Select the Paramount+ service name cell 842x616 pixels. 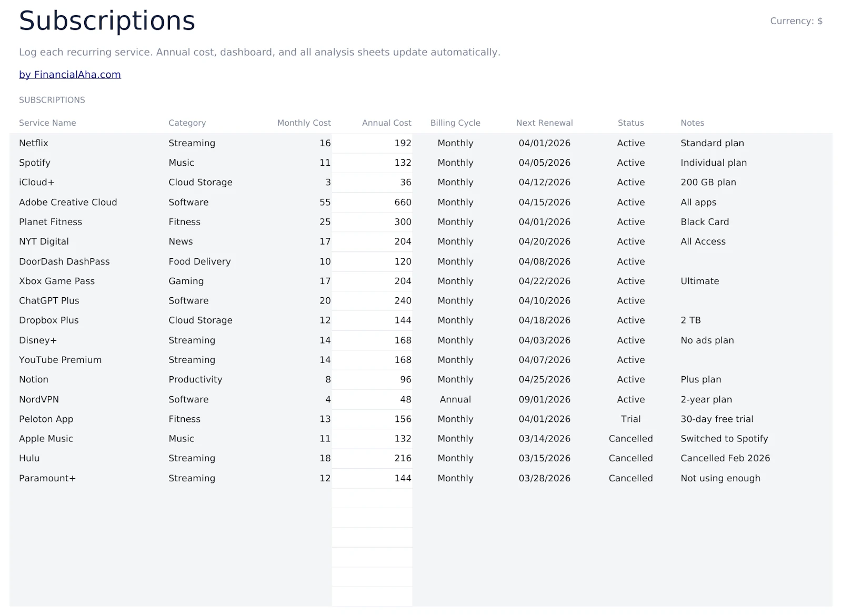click(47, 478)
